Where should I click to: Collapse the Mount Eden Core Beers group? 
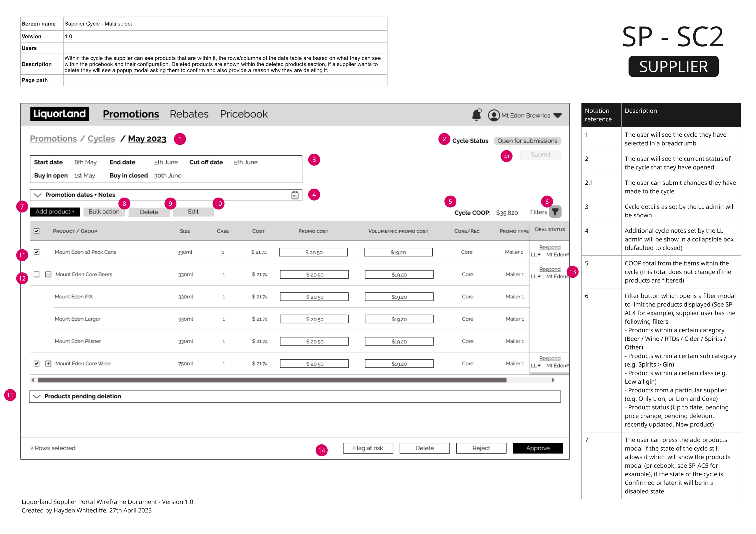point(48,274)
